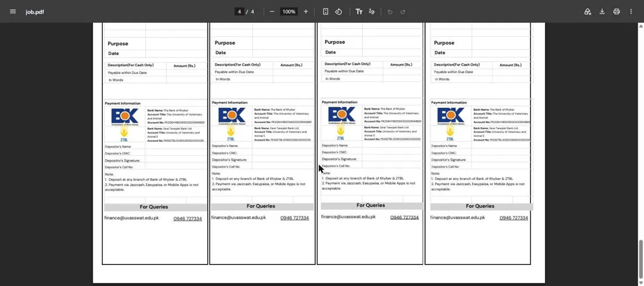Viewport: 644px width, 286px height.
Task: Click the redo arrow icon
Action: (403, 12)
